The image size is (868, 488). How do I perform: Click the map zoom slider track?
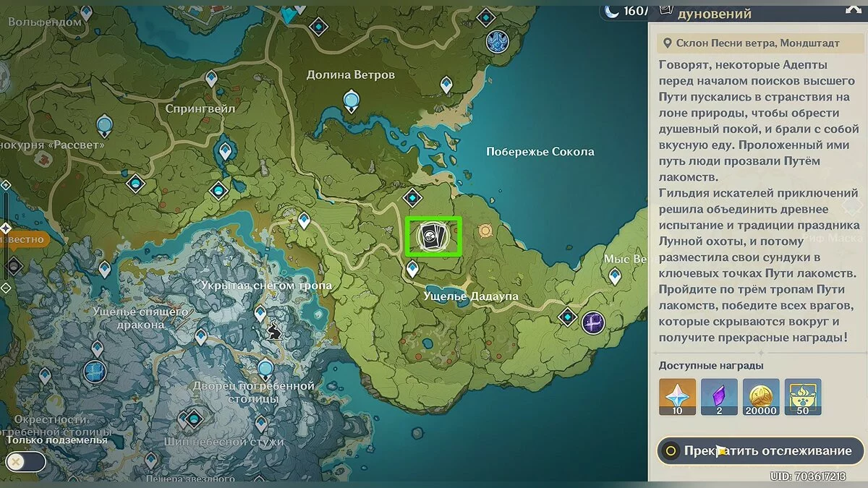click(x=6, y=236)
